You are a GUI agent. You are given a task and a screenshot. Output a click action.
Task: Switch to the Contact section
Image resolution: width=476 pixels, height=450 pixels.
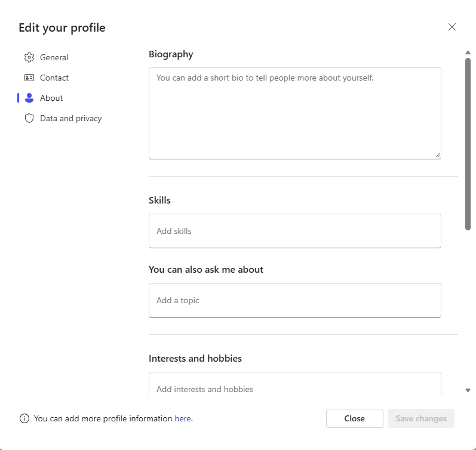[x=54, y=78]
